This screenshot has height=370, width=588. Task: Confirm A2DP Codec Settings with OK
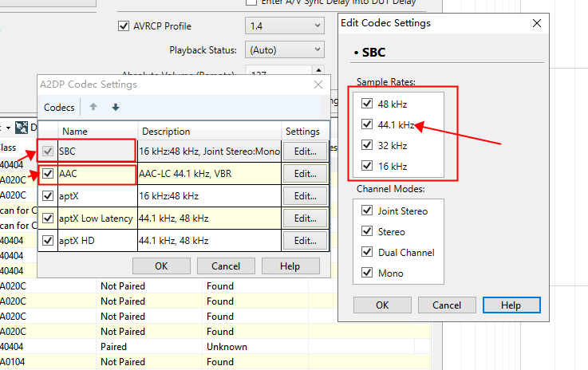(x=161, y=266)
